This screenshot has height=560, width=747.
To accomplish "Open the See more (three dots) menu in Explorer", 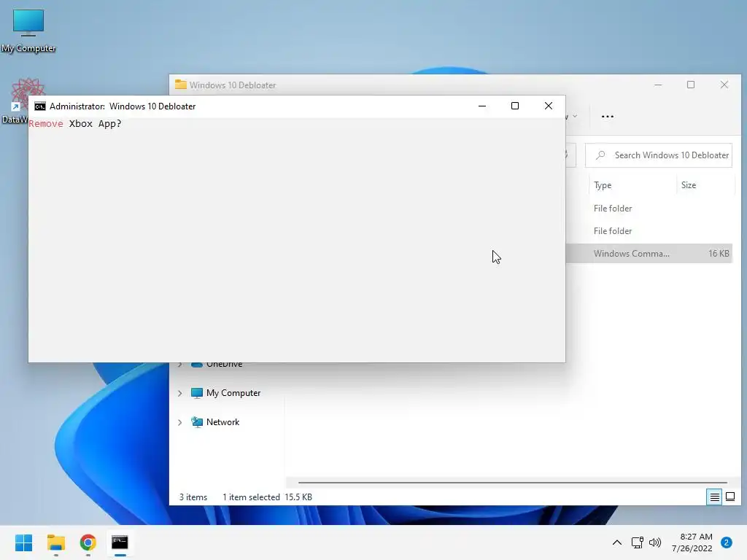I will (x=608, y=116).
